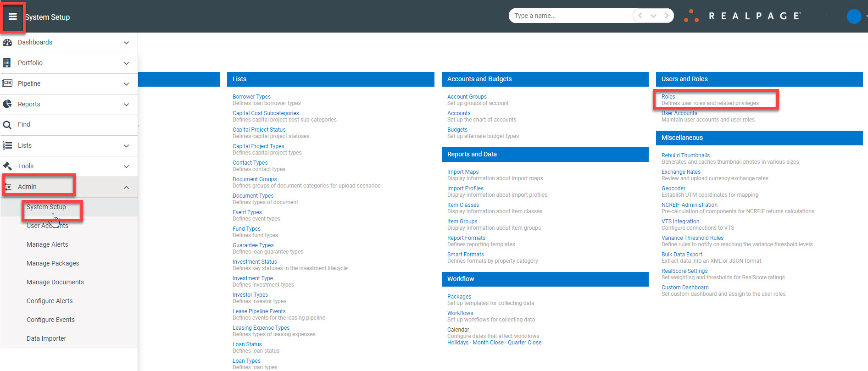
Task: Open the Holidays calendar link
Action: pyautogui.click(x=458, y=343)
